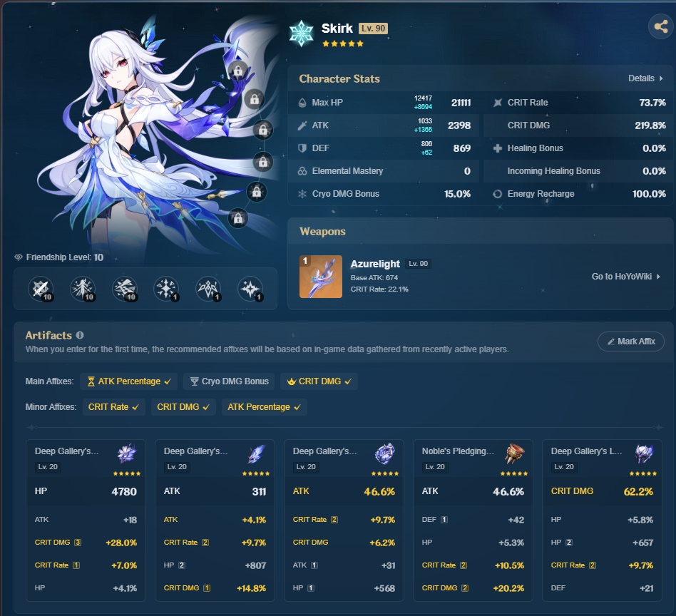Viewport: 676px width, 616px height.
Task: Click the +10.5% CRIT Rate substat
Action: (510, 565)
